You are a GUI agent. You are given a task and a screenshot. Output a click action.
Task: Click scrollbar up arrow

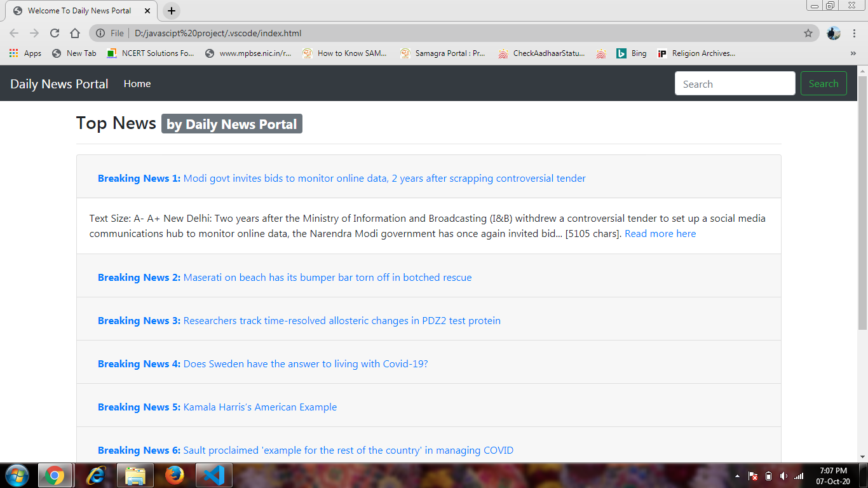862,71
